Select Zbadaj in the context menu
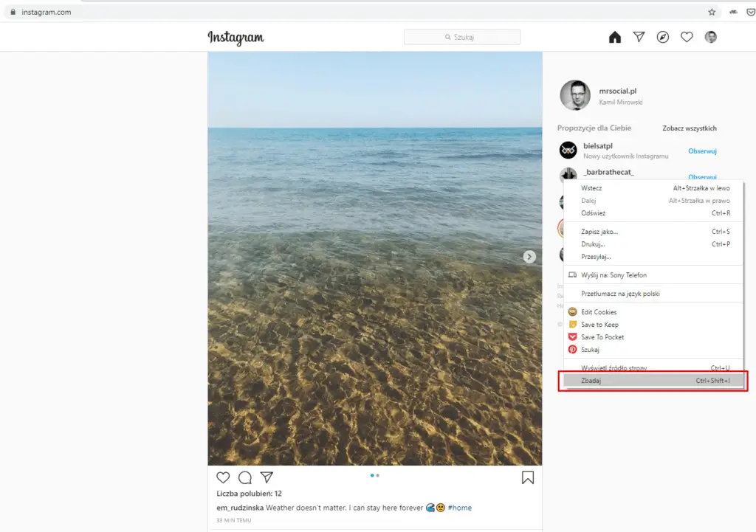 click(x=591, y=381)
